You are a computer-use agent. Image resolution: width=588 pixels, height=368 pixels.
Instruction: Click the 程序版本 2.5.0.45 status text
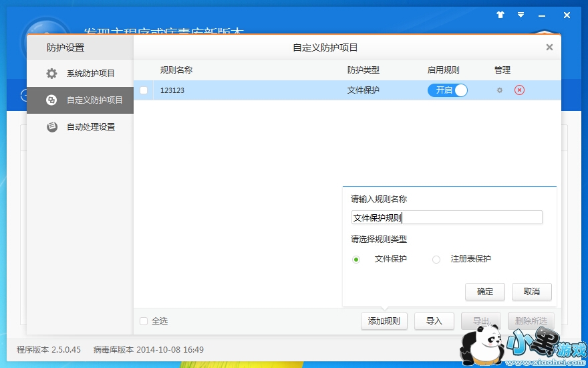pyautogui.click(x=49, y=349)
